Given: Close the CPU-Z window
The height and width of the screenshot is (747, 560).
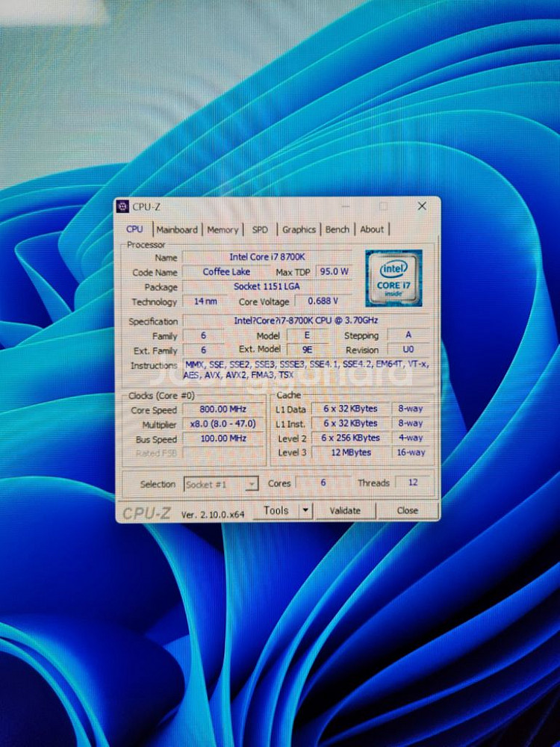Looking at the screenshot, I should (422, 206).
